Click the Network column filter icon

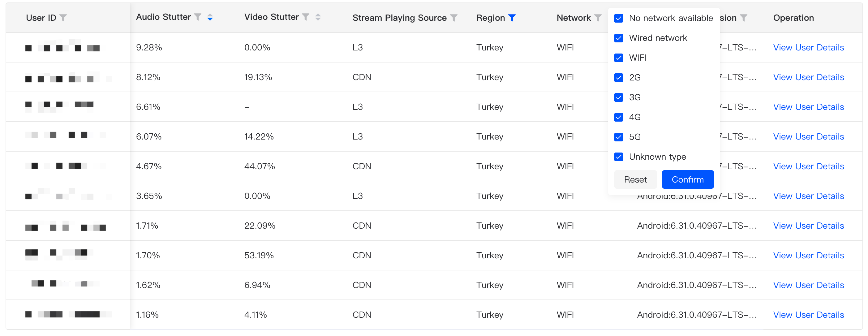click(x=598, y=18)
